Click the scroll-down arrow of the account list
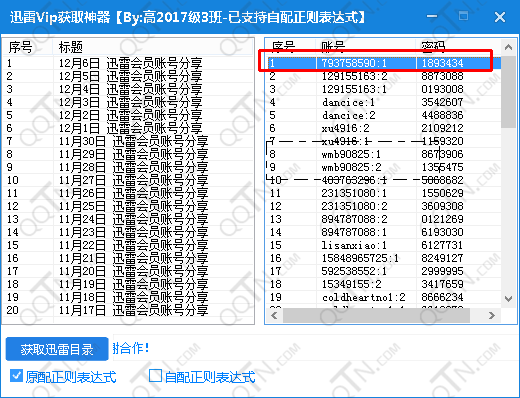The height and width of the screenshot is (398, 520). coord(508,299)
